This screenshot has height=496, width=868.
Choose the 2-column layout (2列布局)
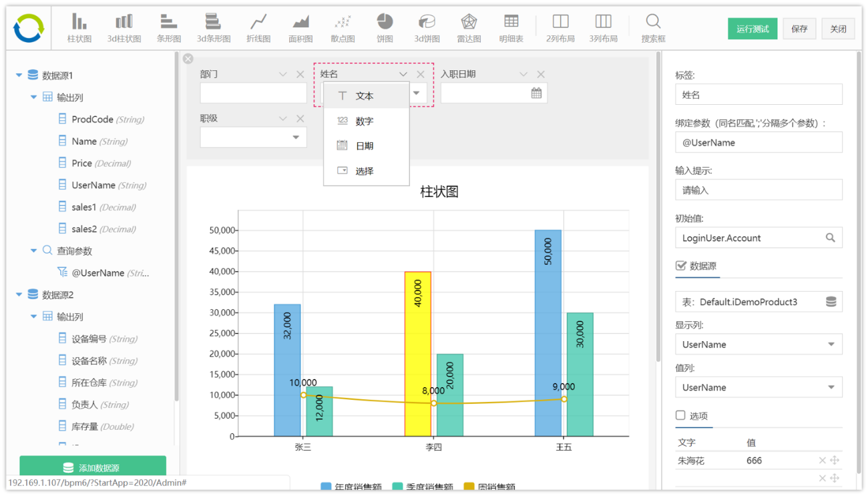coord(560,28)
